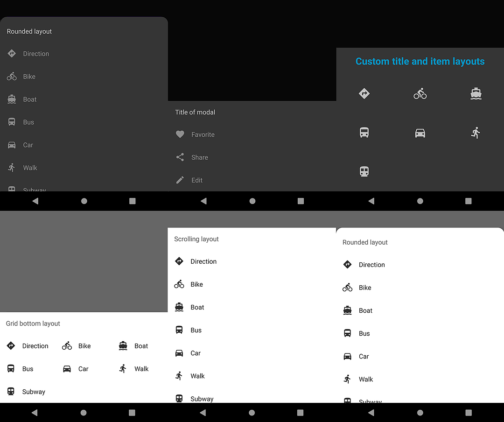504x422 pixels.
Task: Choose Edit from the modal options
Action: pyautogui.click(x=196, y=180)
